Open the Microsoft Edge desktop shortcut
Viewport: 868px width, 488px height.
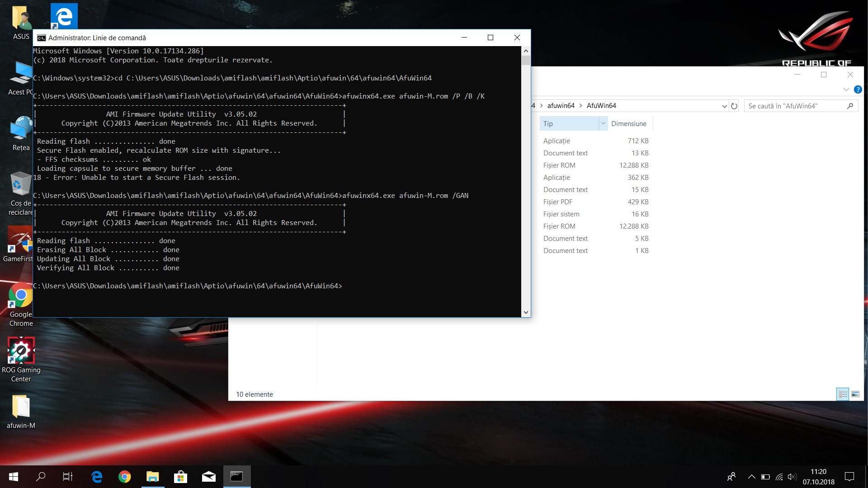coord(64,16)
